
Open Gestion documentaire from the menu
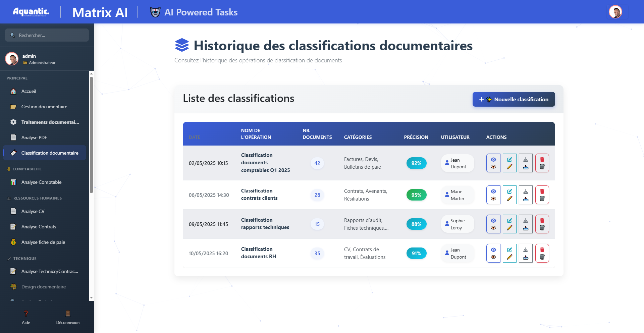[x=44, y=107]
